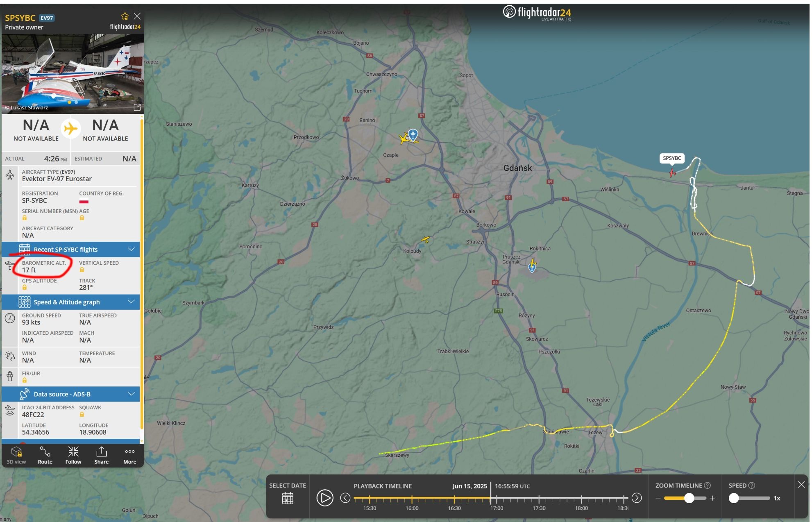Expand Speed & Altitude graph section
The height and width of the screenshot is (522, 812).
(71, 302)
